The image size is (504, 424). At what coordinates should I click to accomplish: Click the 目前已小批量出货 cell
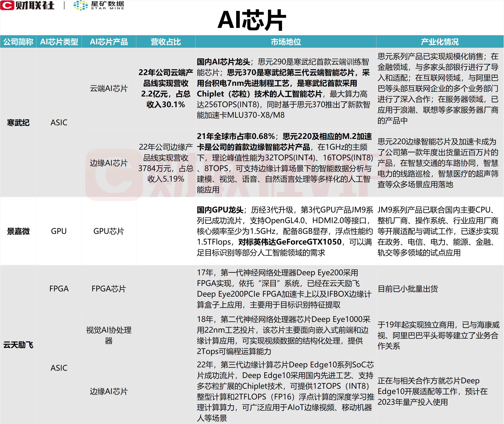[x=440, y=289]
